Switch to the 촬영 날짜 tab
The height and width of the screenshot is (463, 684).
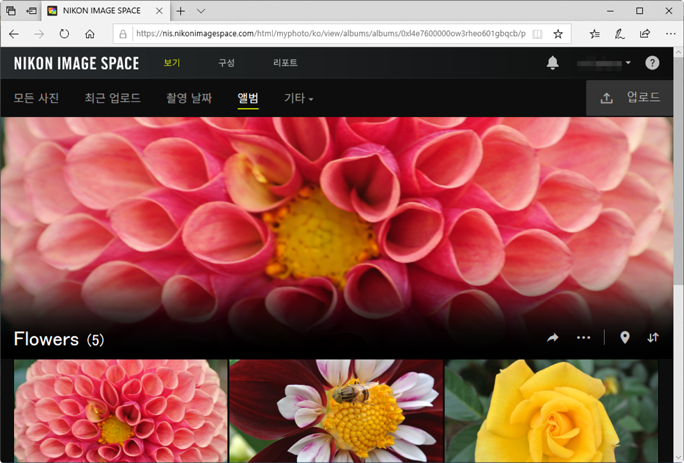189,98
